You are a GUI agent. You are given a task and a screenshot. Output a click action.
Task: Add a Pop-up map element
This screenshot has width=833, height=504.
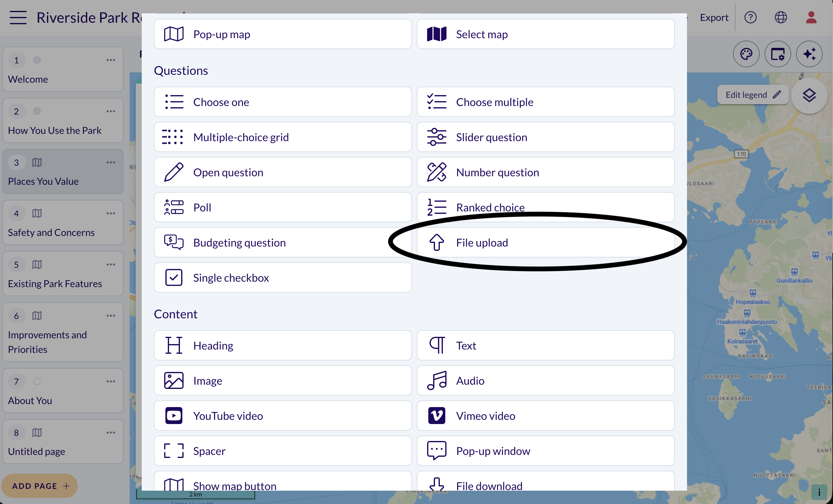point(283,34)
